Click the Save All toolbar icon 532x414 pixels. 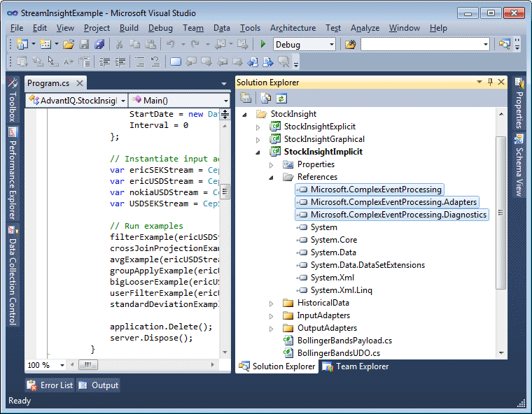point(99,44)
